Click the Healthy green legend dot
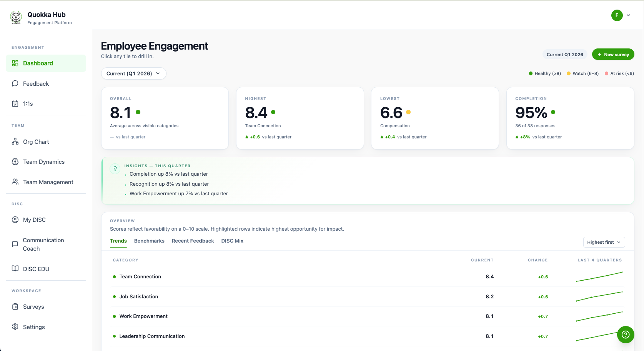Viewport: 644px width, 351px height. (531, 73)
